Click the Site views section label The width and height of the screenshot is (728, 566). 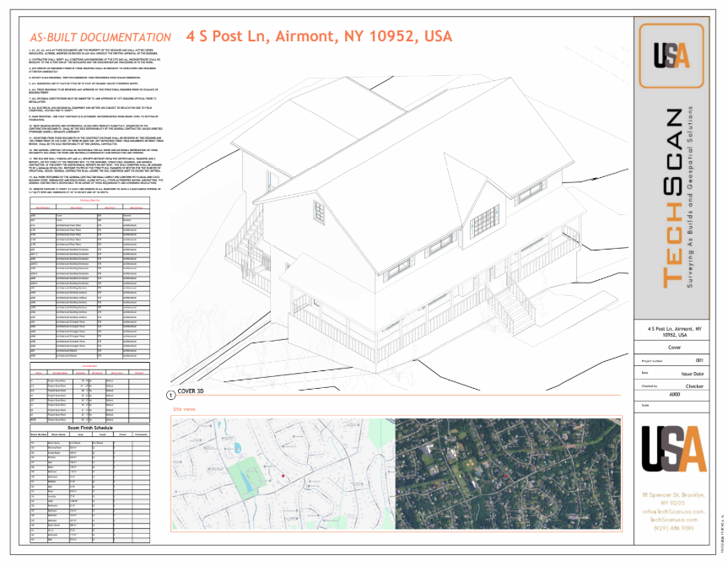pyautogui.click(x=184, y=408)
